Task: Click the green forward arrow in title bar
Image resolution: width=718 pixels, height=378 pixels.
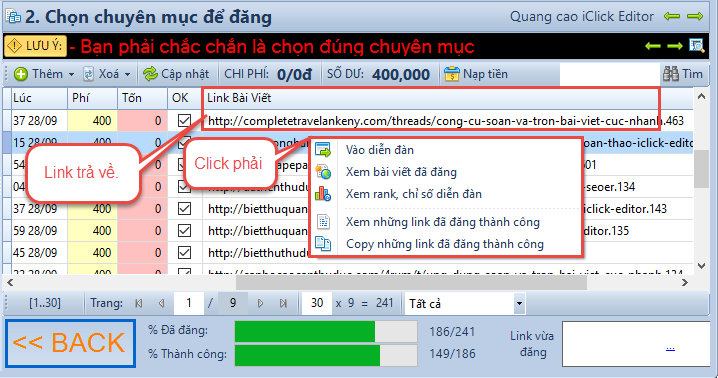Action: click(695, 16)
